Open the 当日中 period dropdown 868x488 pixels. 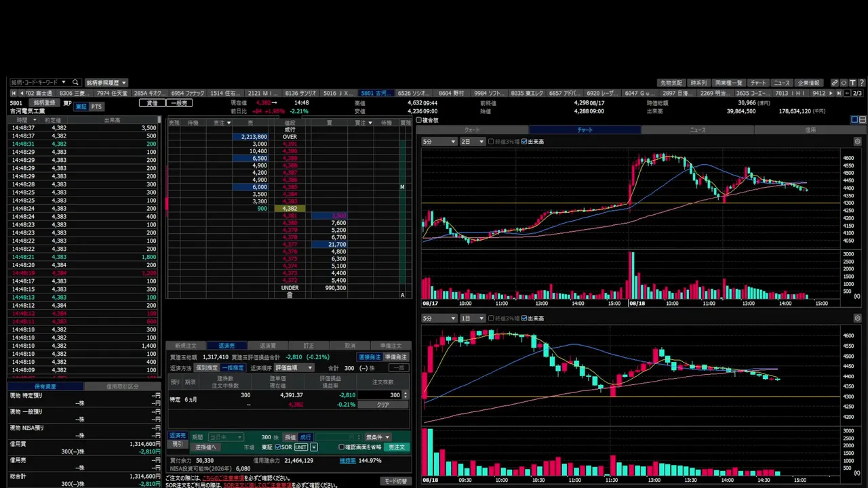[226, 437]
